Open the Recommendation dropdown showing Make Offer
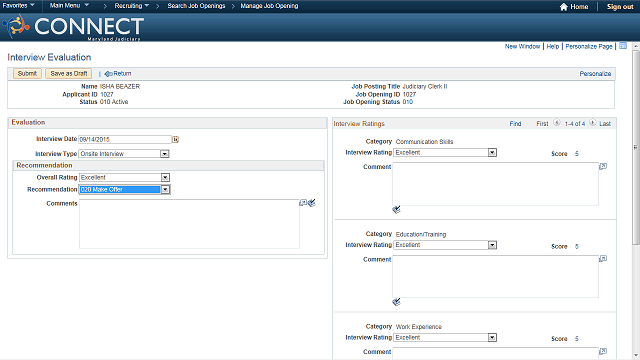This screenshot has width=640, height=360. point(165,189)
